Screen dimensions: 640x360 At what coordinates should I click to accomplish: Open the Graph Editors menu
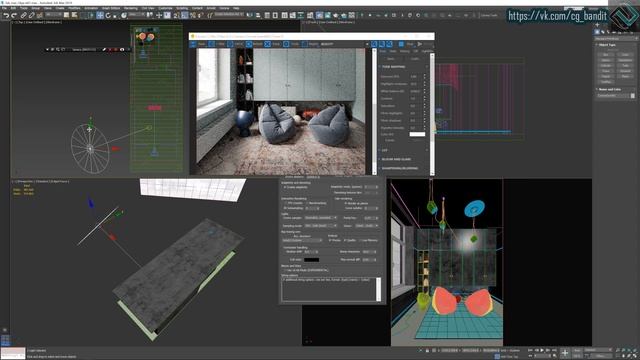click(111, 8)
